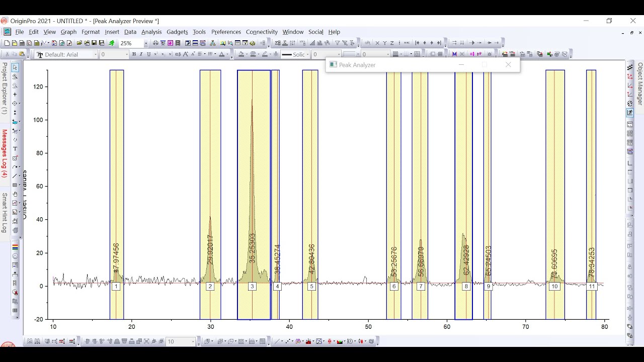Click the blue M mask icon
This screenshot has width=644, height=362.
454,54
